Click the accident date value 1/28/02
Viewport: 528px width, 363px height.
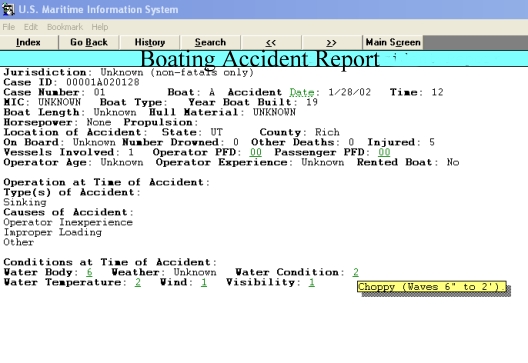(x=350, y=92)
